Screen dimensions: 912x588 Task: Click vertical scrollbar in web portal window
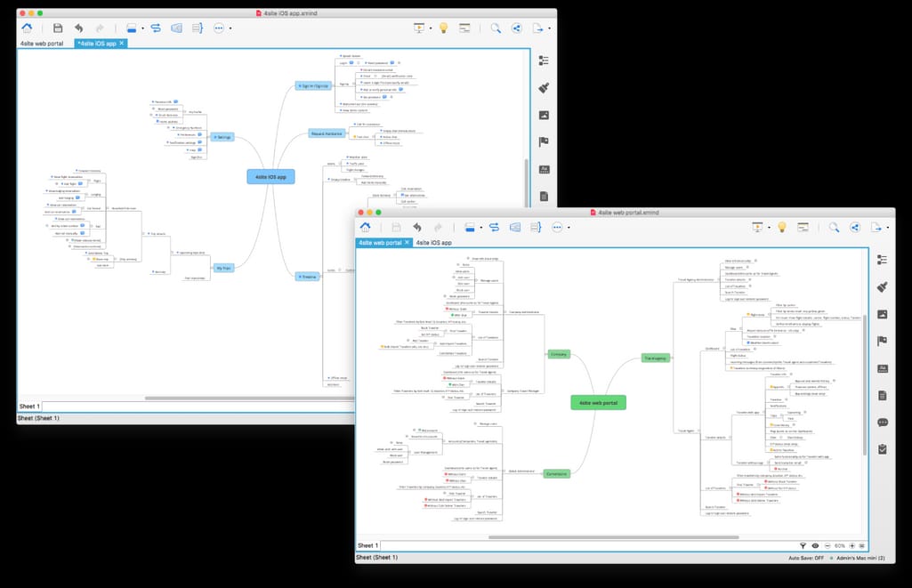click(866, 384)
